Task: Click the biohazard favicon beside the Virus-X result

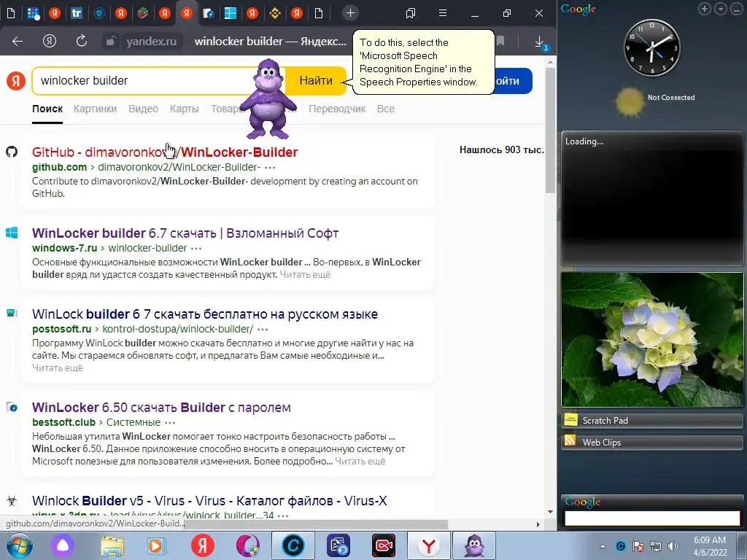Action: pyautogui.click(x=12, y=500)
